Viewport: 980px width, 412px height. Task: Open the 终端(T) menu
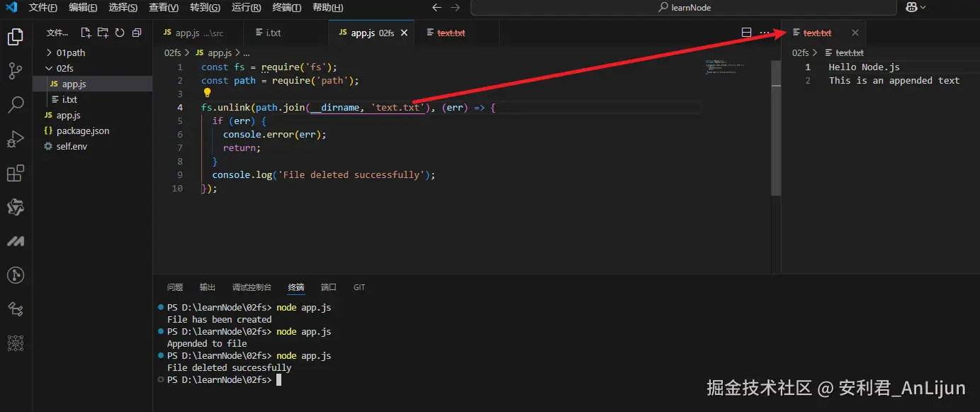[x=286, y=8]
